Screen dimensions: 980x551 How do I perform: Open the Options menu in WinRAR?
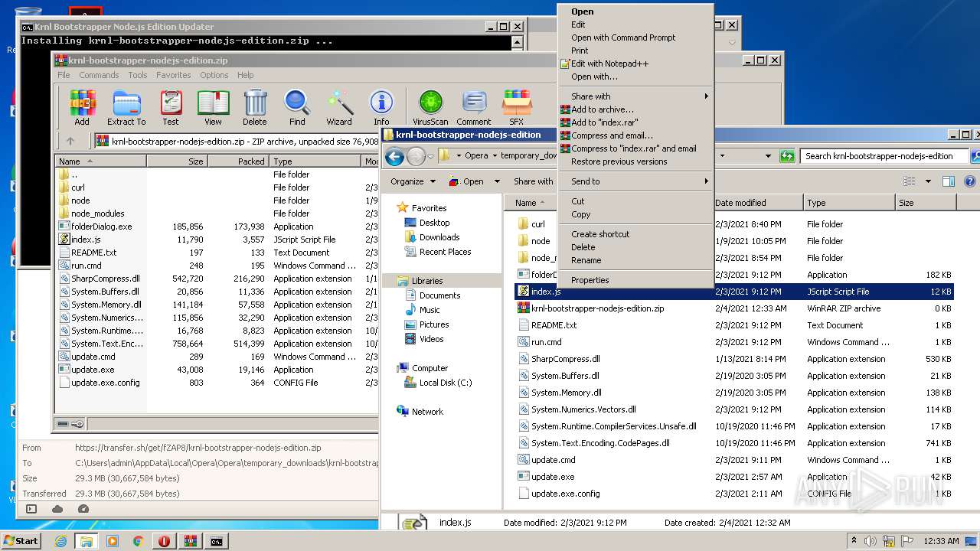214,75
